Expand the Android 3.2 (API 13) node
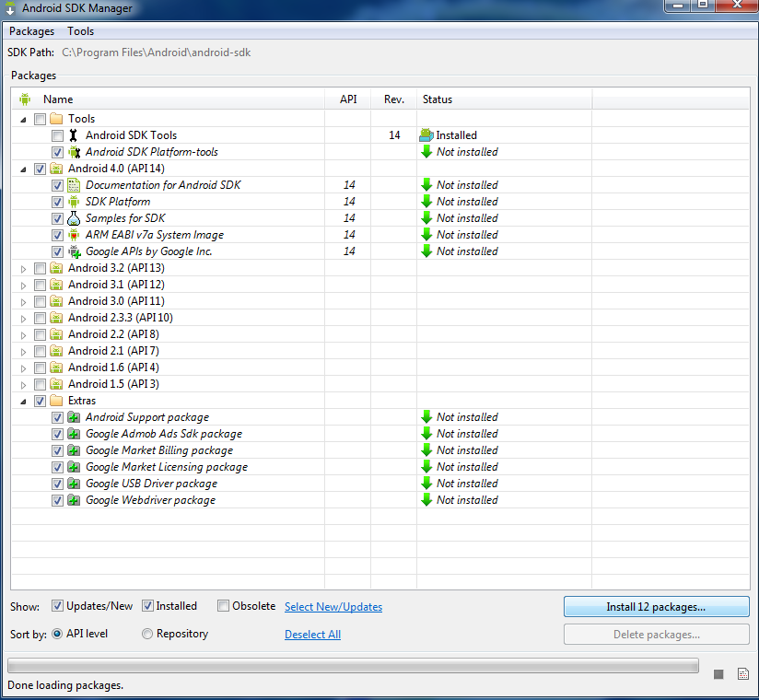This screenshot has width=759, height=700. point(22,268)
